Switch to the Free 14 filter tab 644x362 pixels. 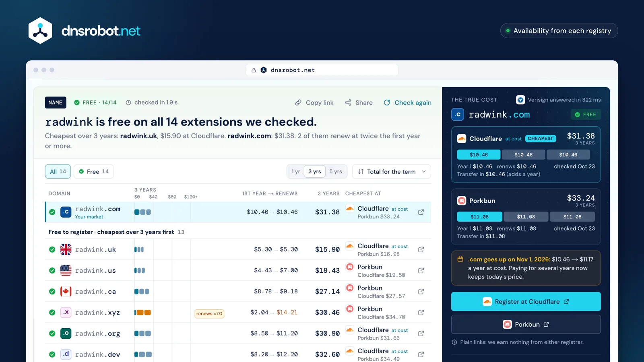[x=94, y=171]
